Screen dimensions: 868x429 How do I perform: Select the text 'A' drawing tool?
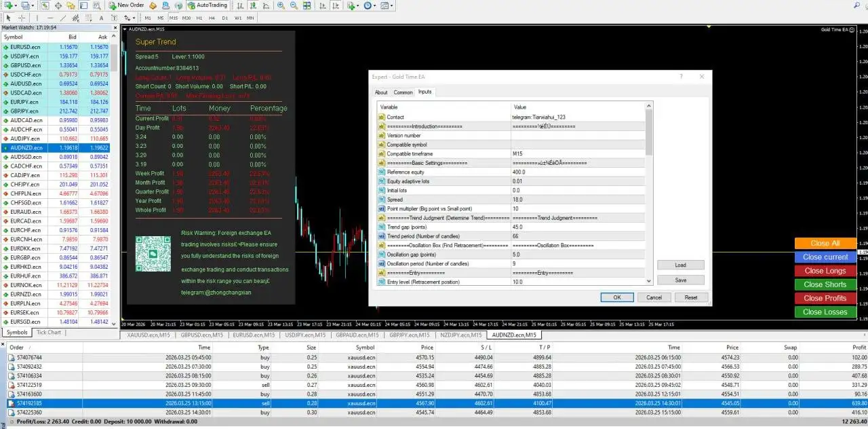point(100,18)
